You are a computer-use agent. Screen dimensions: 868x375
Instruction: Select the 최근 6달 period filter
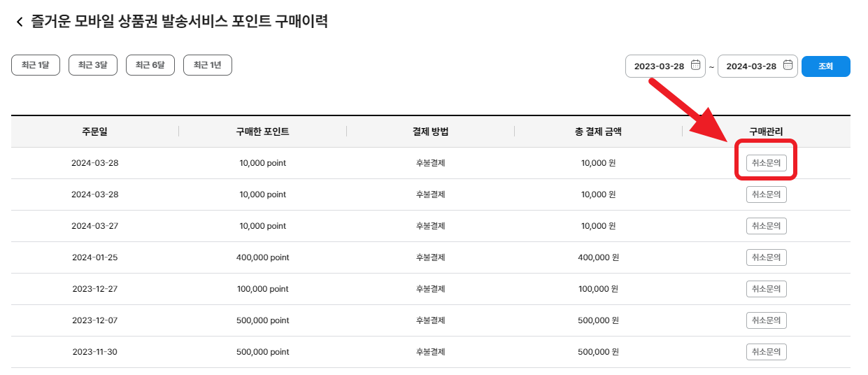coord(150,65)
